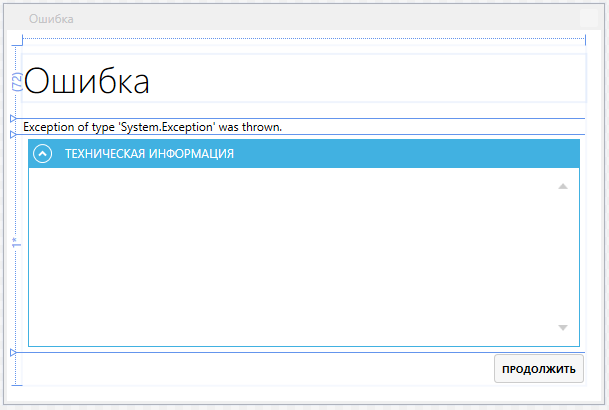Select the System.Exception message text

(x=153, y=127)
